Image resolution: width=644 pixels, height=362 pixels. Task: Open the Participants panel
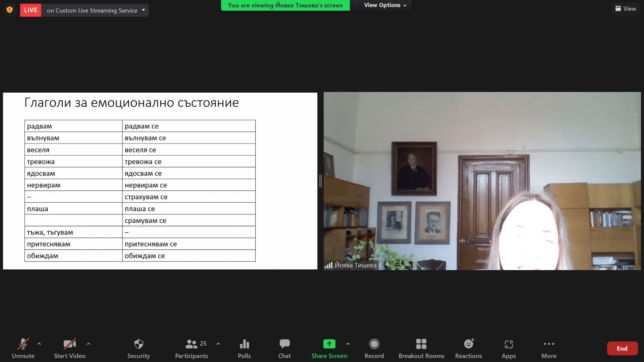tap(192, 344)
